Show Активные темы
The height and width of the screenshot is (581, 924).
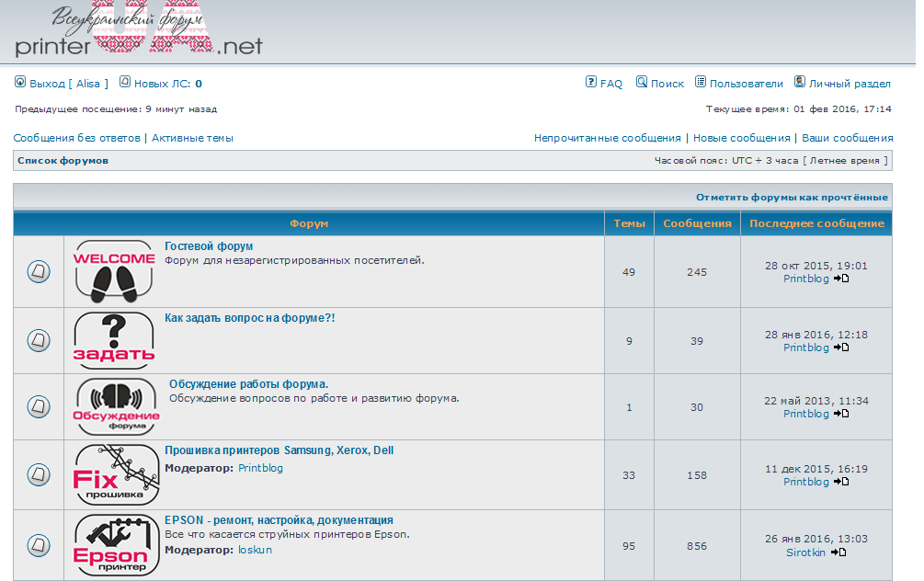click(193, 138)
